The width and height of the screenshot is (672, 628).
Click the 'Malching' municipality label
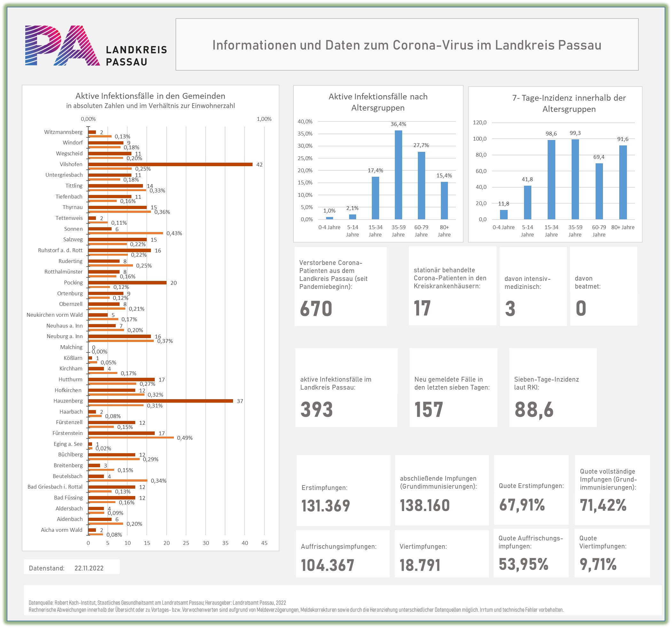coord(71,347)
